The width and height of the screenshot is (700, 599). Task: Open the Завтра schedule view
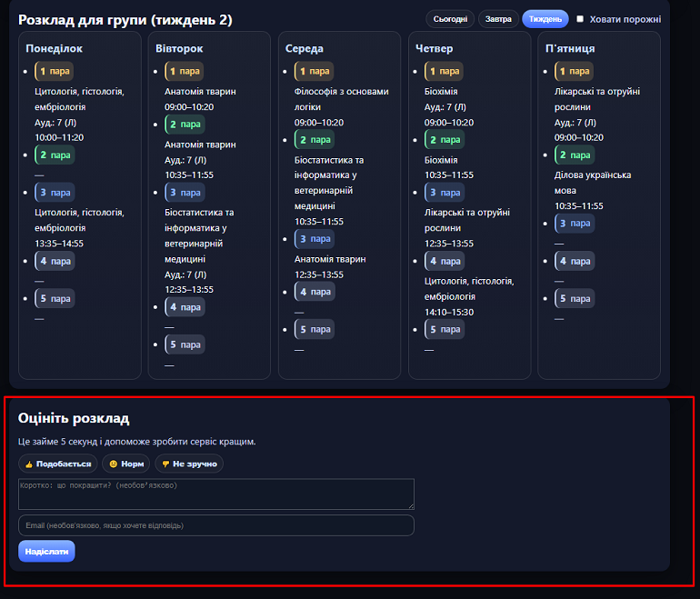(x=498, y=19)
